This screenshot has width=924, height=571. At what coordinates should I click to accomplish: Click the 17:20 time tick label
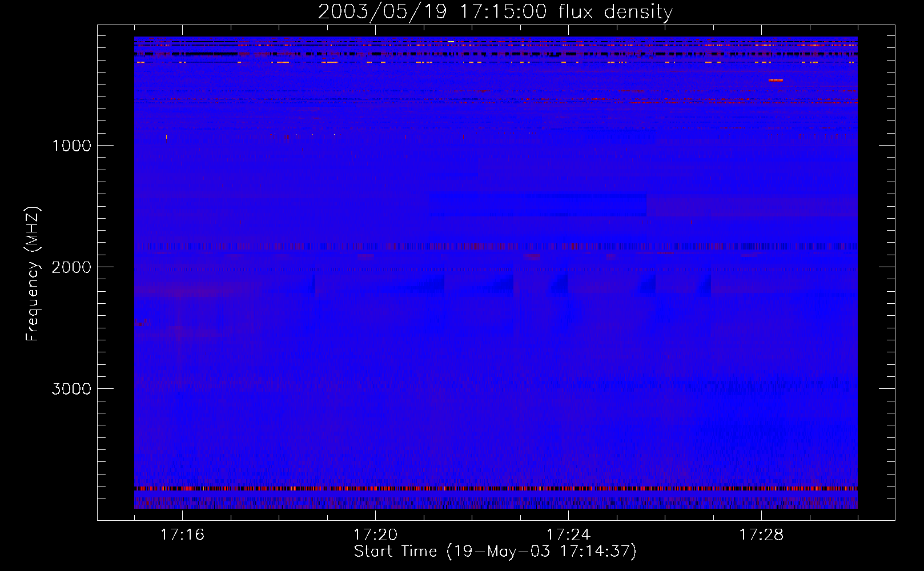[x=375, y=534]
